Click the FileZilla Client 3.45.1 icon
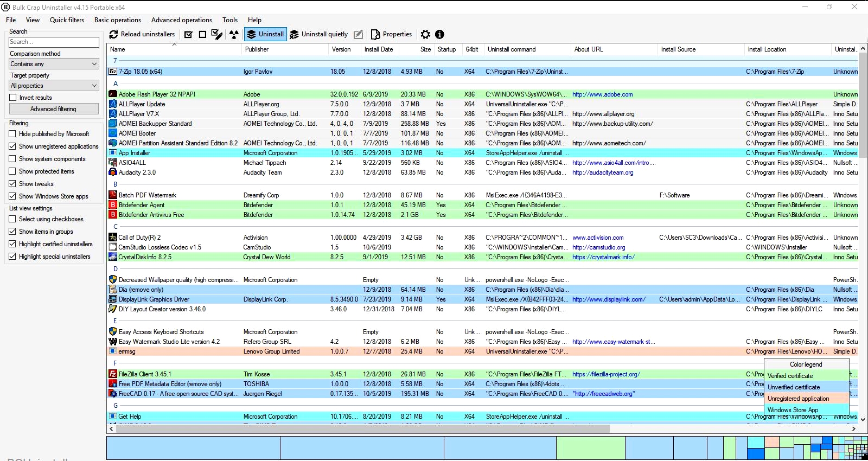This screenshot has height=461, width=868. 113,374
